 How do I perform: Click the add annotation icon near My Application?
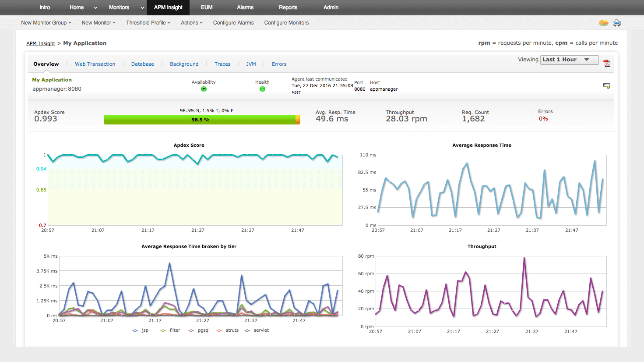tap(607, 86)
